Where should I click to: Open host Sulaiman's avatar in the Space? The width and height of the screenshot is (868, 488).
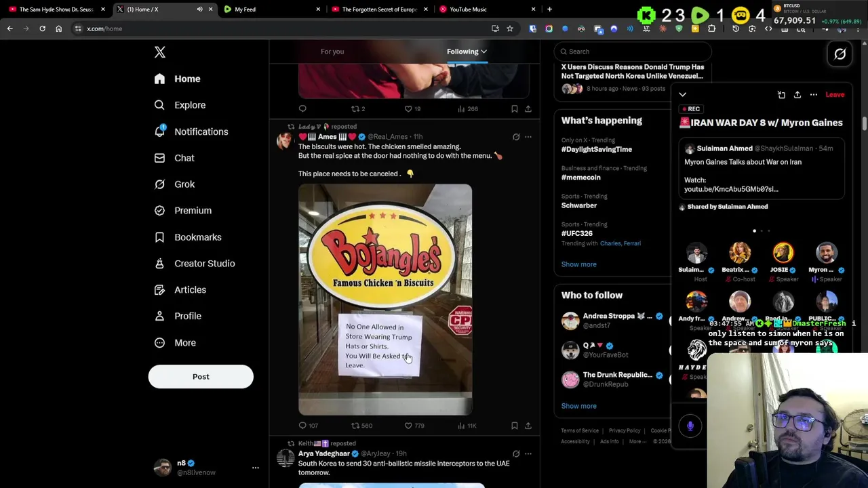click(696, 253)
